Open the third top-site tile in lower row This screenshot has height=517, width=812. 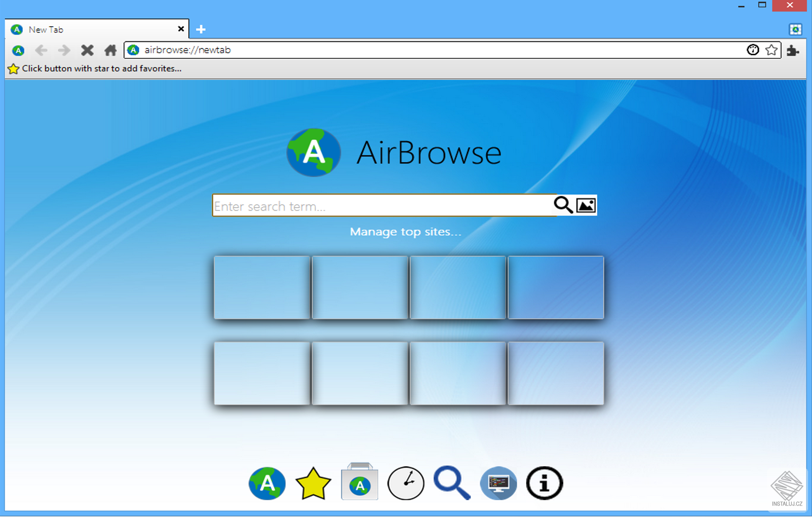[458, 373]
